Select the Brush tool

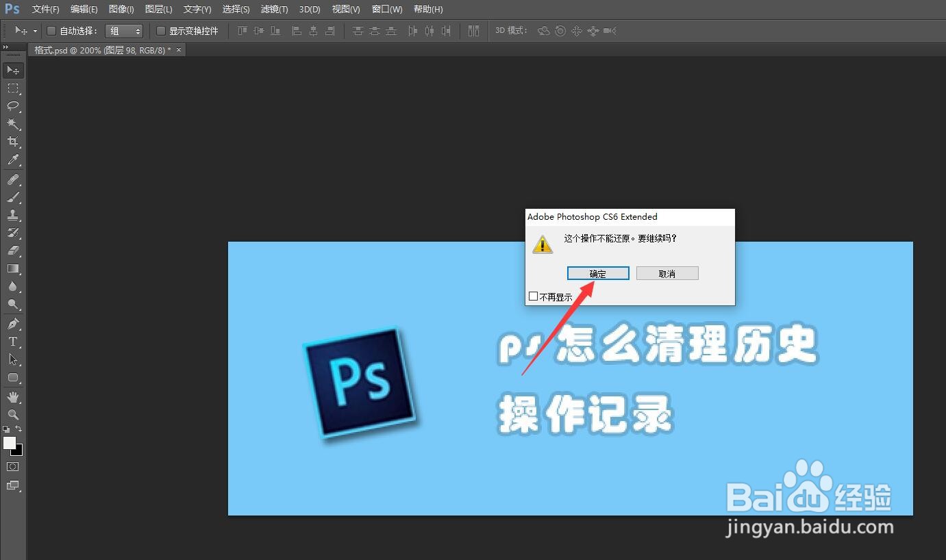pyautogui.click(x=14, y=197)
